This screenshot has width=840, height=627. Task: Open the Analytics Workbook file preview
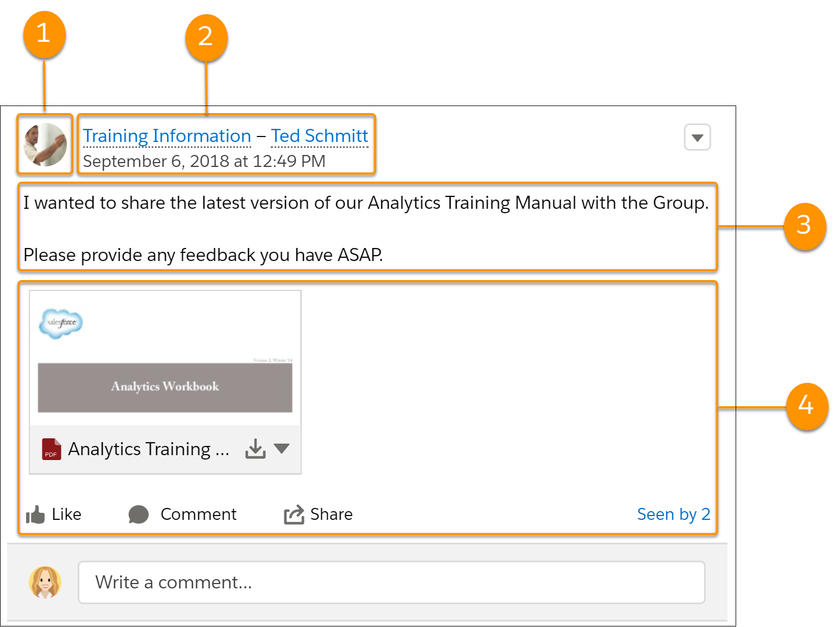165,358
